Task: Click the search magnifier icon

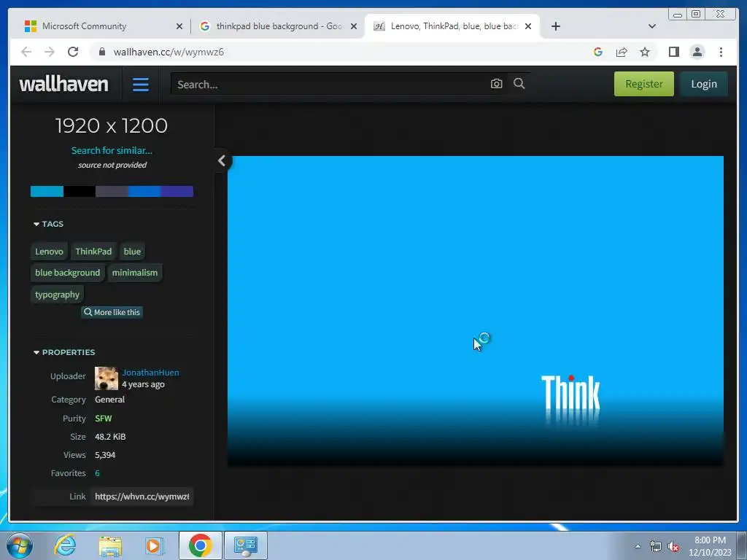Action: coord(519,84)
